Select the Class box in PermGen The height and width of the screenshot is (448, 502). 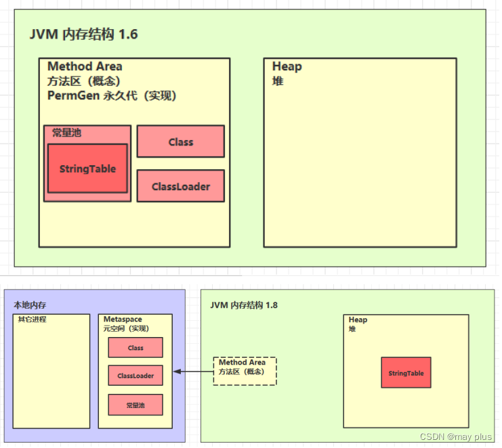click(x=181, y=141)
